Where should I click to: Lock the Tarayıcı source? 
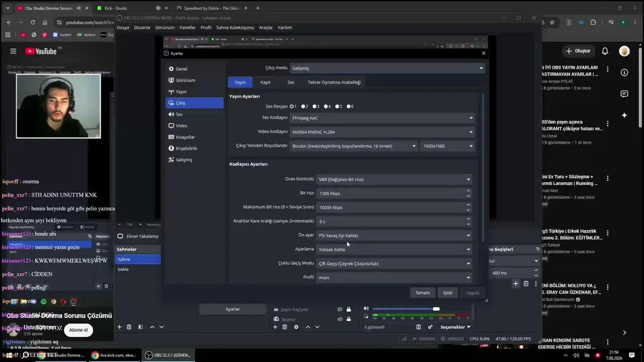click(x=349, y=319)
